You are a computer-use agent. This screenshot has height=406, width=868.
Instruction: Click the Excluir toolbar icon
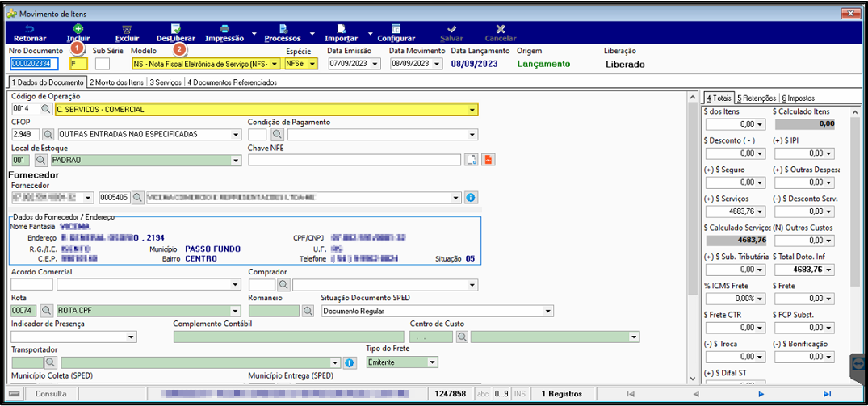pos(127,29)
